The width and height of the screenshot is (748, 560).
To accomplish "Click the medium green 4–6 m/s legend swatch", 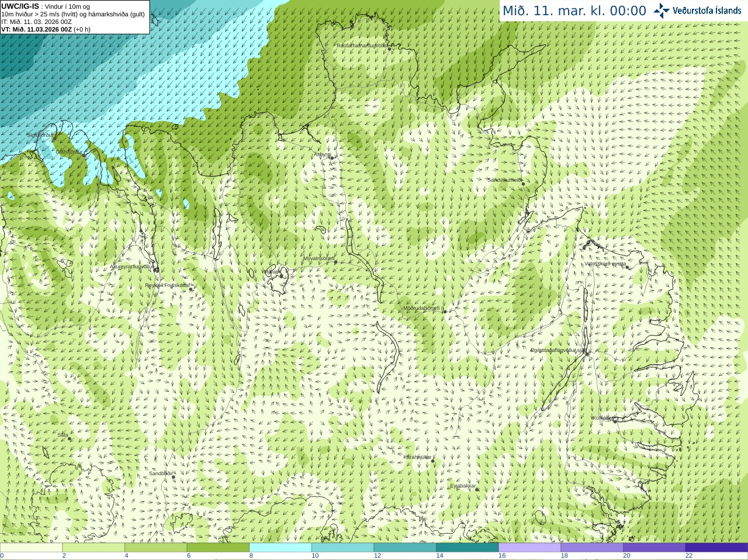I will coord(155,548).
